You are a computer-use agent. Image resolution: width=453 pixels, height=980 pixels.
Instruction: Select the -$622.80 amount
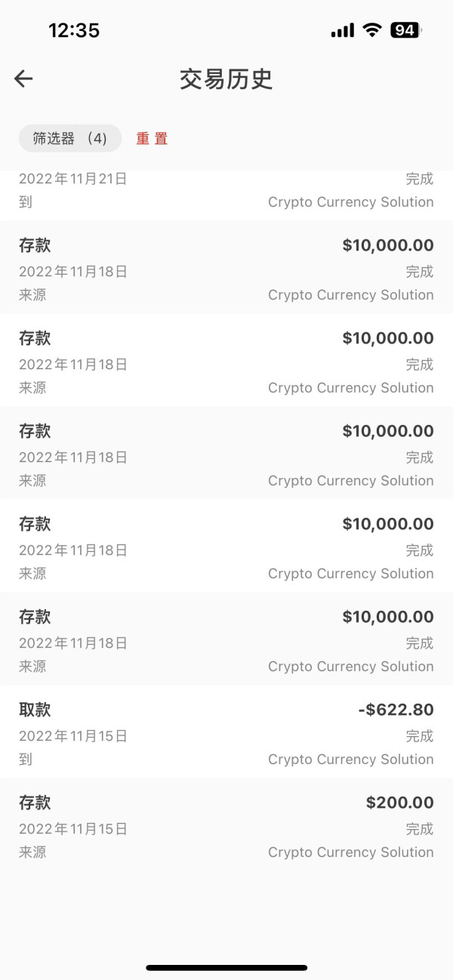[x=396, y=710]
